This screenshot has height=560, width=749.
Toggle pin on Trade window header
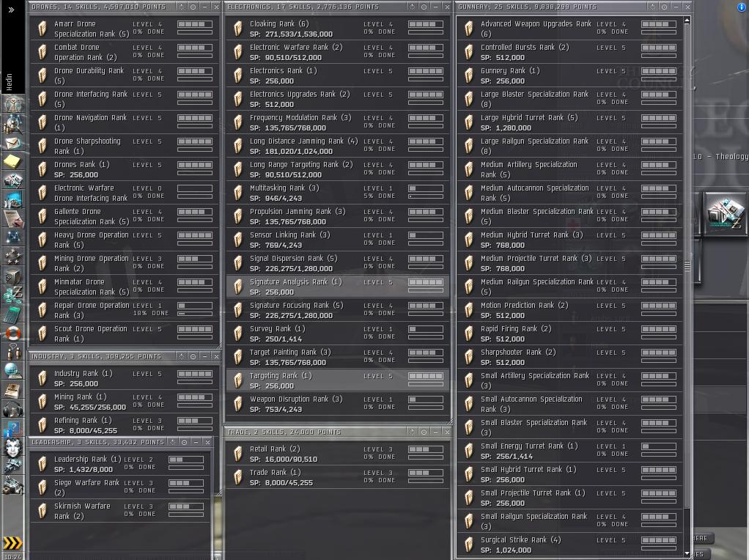(412, 432)
